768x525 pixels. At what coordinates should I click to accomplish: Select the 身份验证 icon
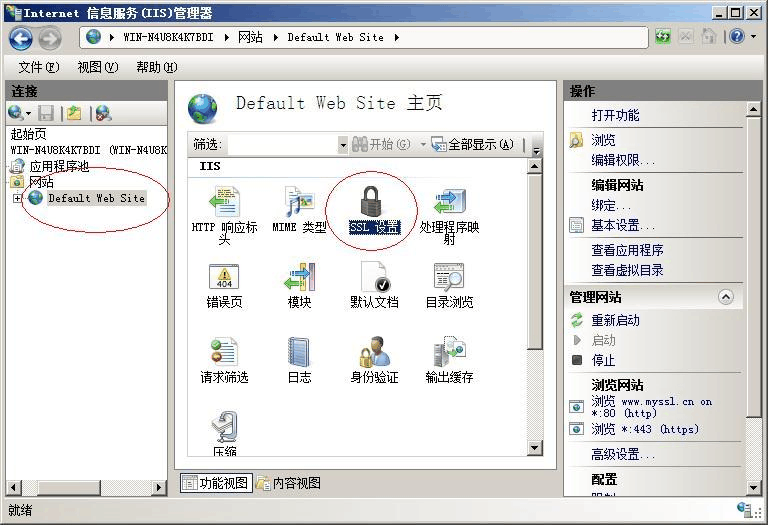coord(375,352)
